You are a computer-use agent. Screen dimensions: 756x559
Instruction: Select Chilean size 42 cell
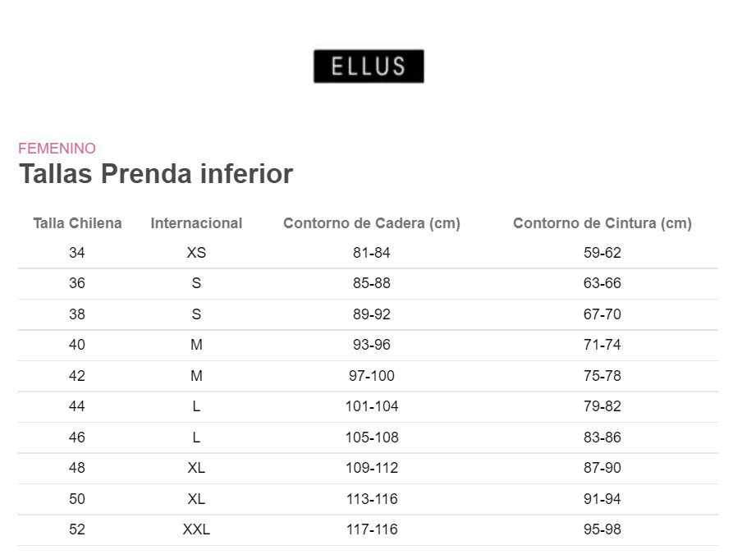[x=77, y=376]
